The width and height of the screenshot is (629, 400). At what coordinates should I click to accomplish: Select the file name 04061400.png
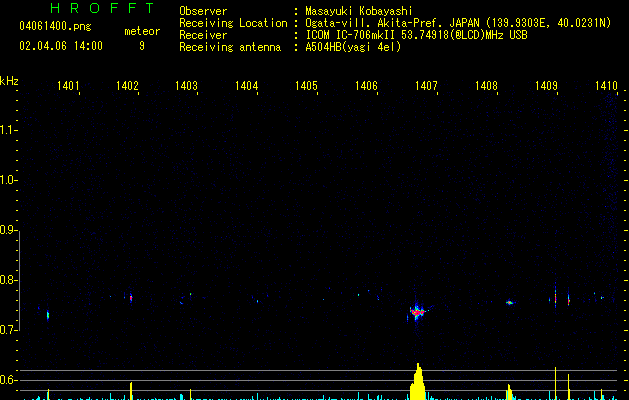pos(55,26)
